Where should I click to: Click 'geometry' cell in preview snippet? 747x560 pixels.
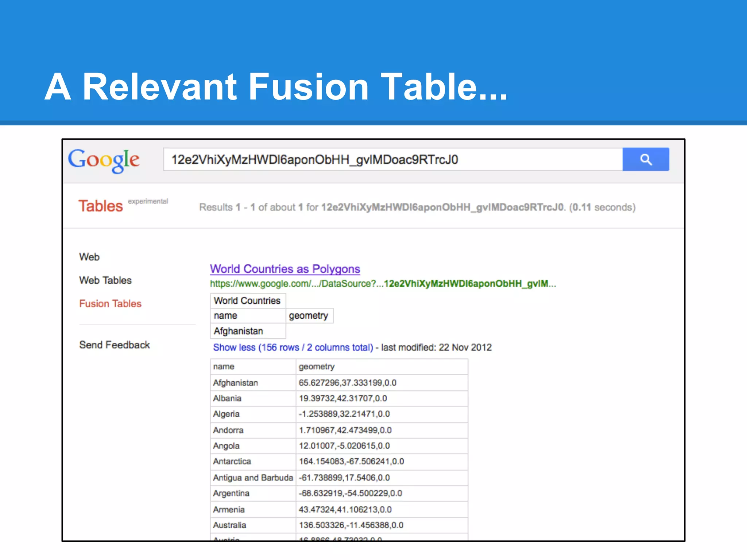coord(309,316)
